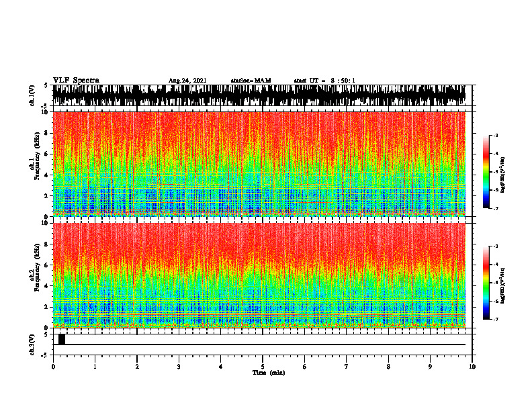Click the "-3" label on ch.1 color scale
Viewport: 532px width, 411px height.
[x=495, y=135]
